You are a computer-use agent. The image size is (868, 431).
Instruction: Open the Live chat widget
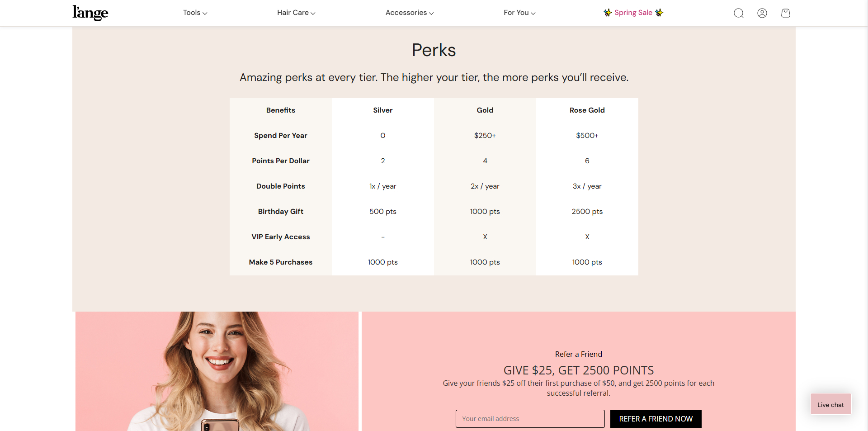[x=830, y=405]
